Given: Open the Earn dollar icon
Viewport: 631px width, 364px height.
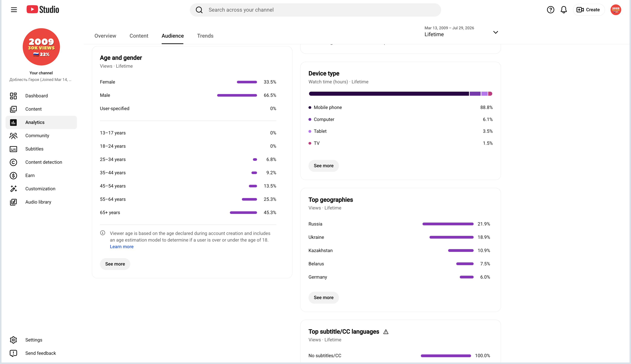Looking at the screenshot, I should point(13,176).
